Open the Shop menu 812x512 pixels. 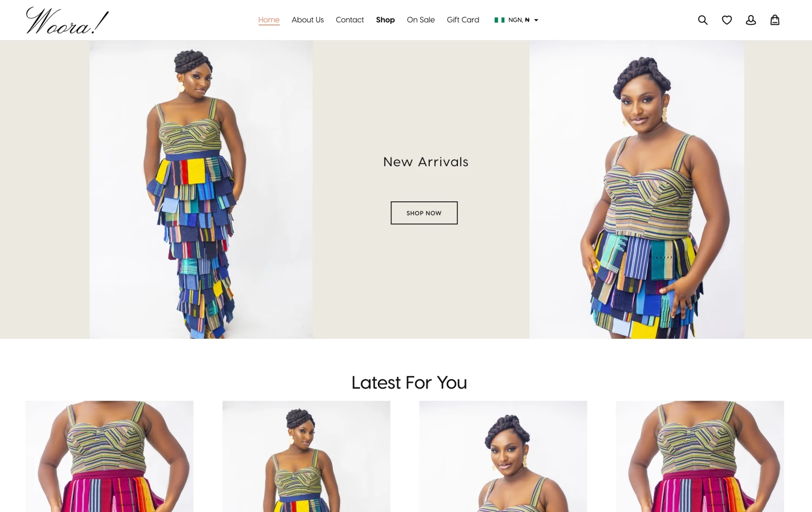(385, 19)
